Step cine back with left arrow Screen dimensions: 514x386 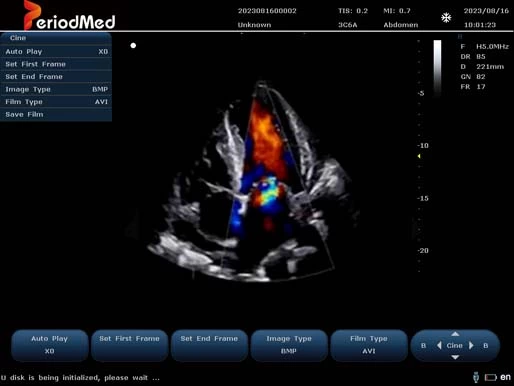(439, 346)
